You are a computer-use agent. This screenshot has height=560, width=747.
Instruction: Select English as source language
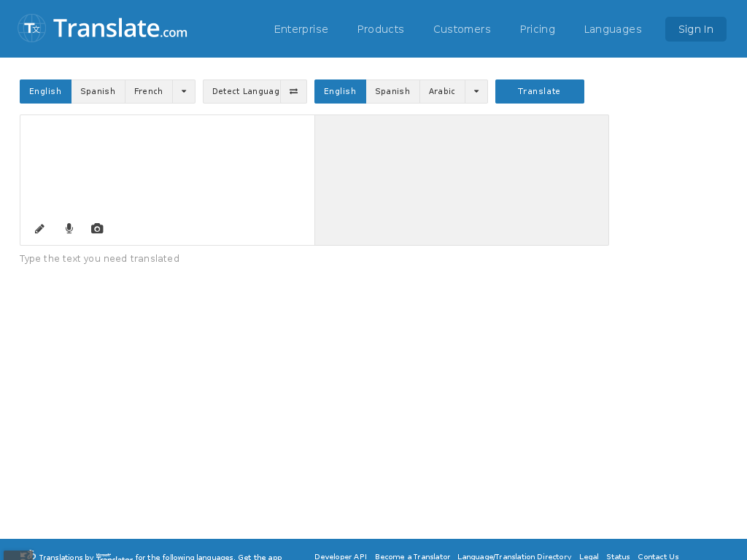pyautogui.click(x=45, y=92)
